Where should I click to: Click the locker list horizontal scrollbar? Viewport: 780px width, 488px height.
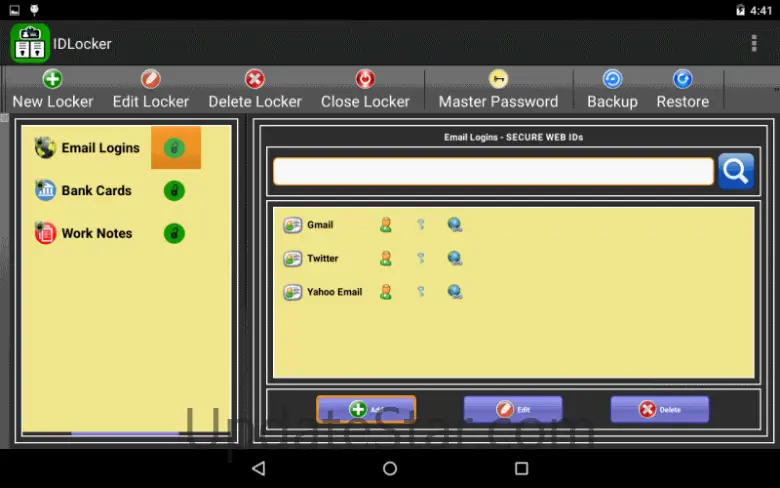tap(124, 434)
